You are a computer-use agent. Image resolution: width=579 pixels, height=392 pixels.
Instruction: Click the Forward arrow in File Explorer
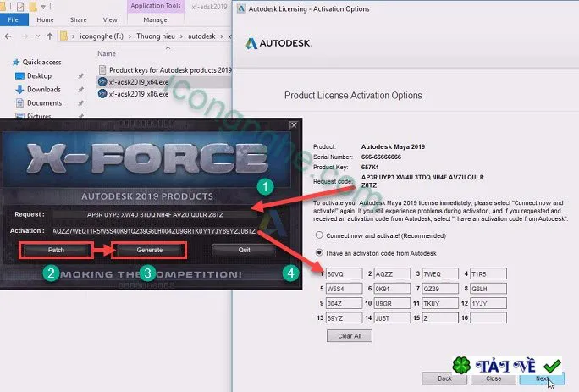tap(25, 36)
